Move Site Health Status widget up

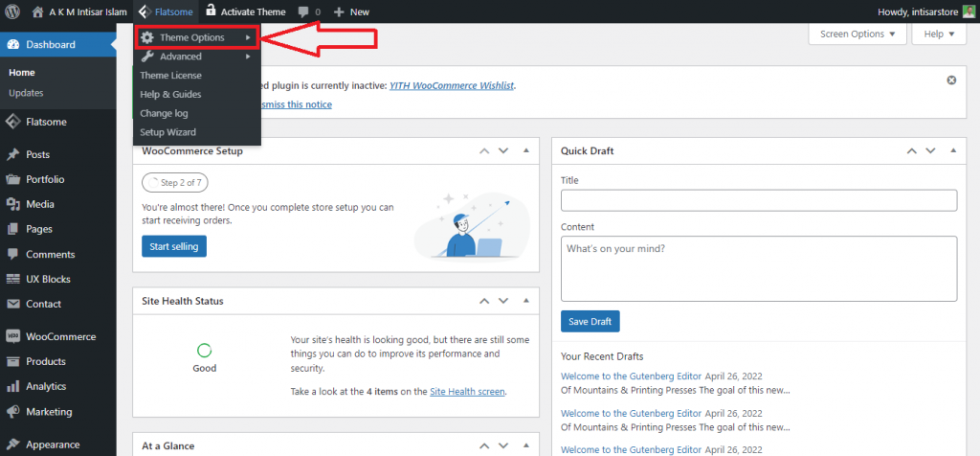(x=483, y=301)
